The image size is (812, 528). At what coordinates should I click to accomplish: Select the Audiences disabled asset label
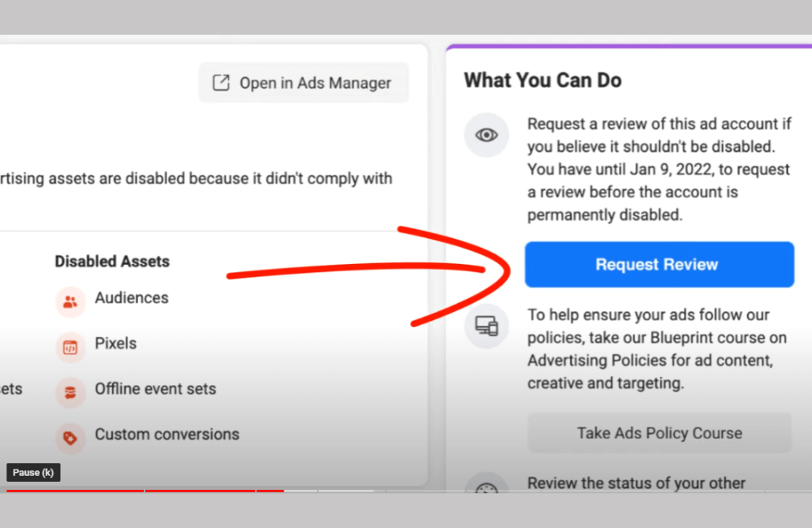[132, 298]
